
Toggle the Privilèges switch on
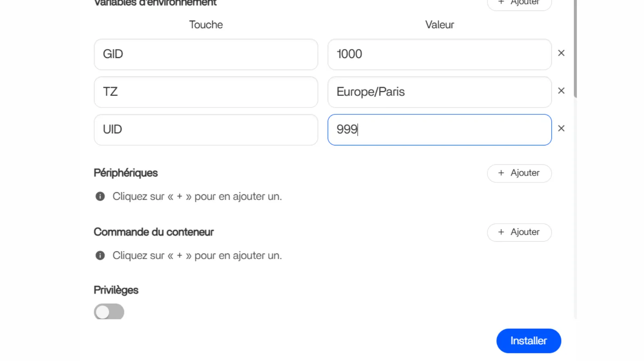click(x=109, y=311)
